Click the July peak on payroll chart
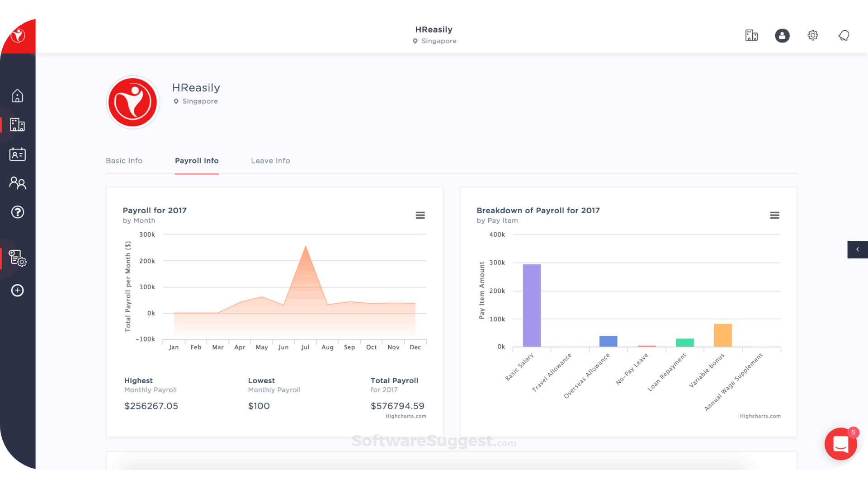Image resolution: width=868 pixels, height=488 pixels. click(306, 247)
